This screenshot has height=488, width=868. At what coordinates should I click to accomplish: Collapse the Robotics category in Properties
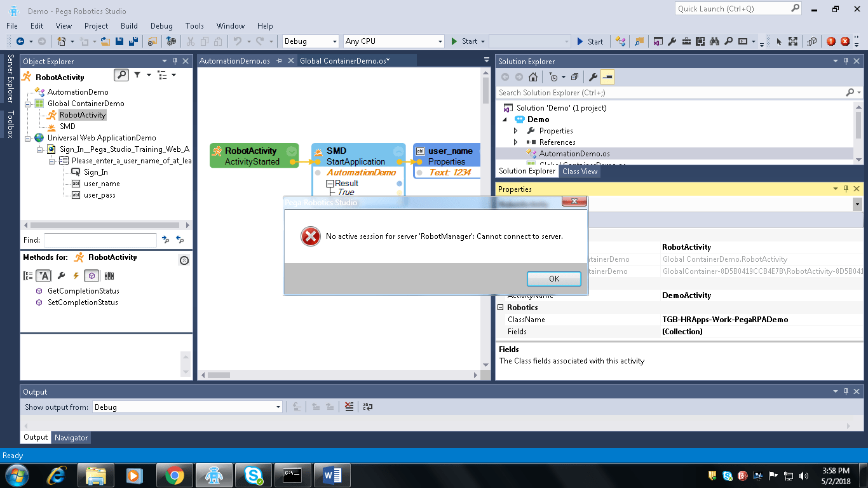(x=500, y=308)
